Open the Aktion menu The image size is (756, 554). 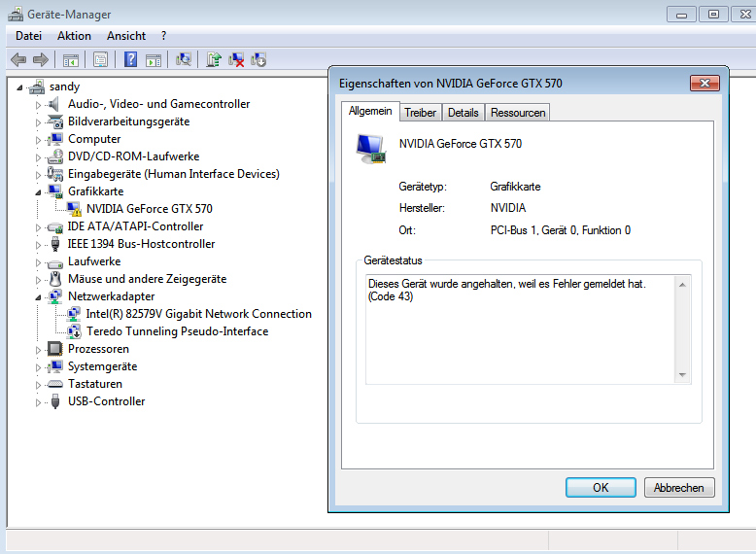click(74, 36)
